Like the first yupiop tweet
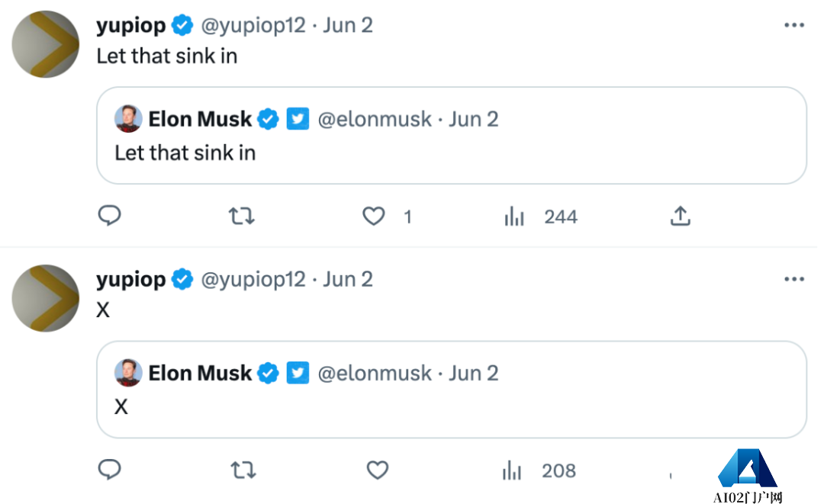The image size is (824, 504). coord(373,217)
